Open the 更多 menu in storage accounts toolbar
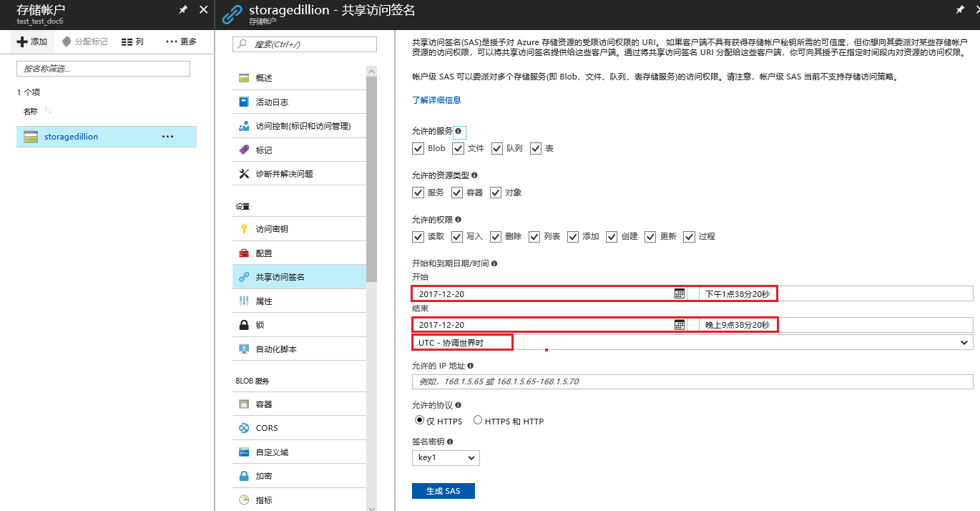The height and width of the screenshot is (511, 980). (x=181, y=42)
